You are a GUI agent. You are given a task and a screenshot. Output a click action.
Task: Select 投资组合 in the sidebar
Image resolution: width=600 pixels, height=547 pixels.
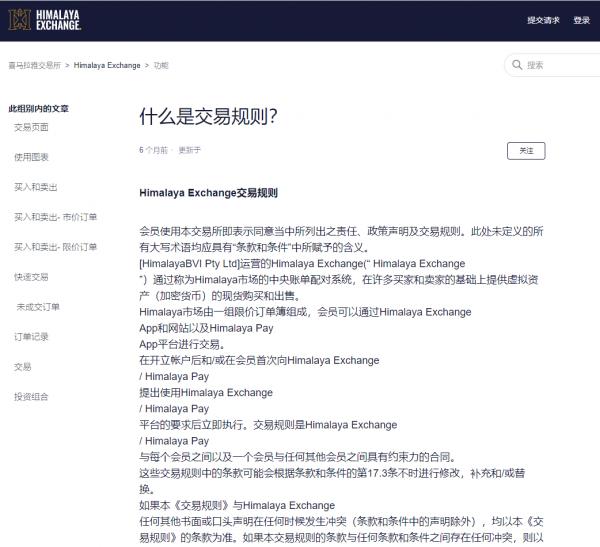(x=31, y=397)
